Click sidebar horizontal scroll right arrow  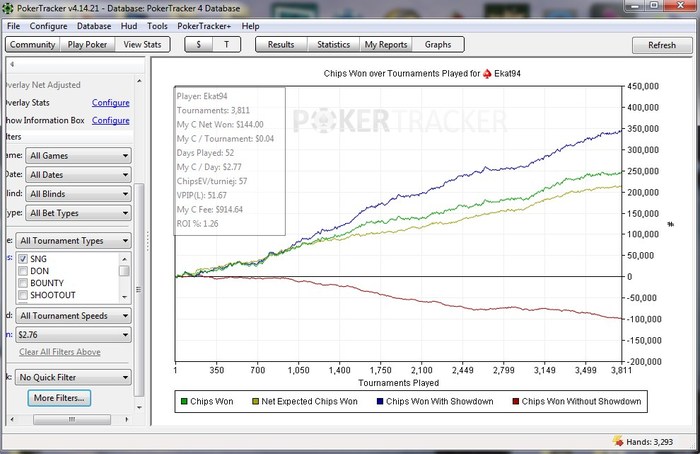tap(127, 420)
